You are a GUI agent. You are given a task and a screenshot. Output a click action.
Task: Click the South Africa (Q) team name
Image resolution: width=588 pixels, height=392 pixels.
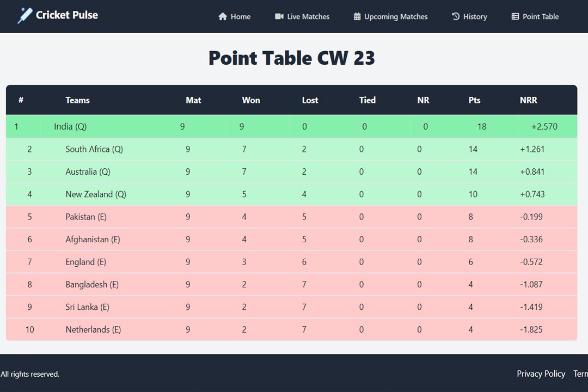94,149
